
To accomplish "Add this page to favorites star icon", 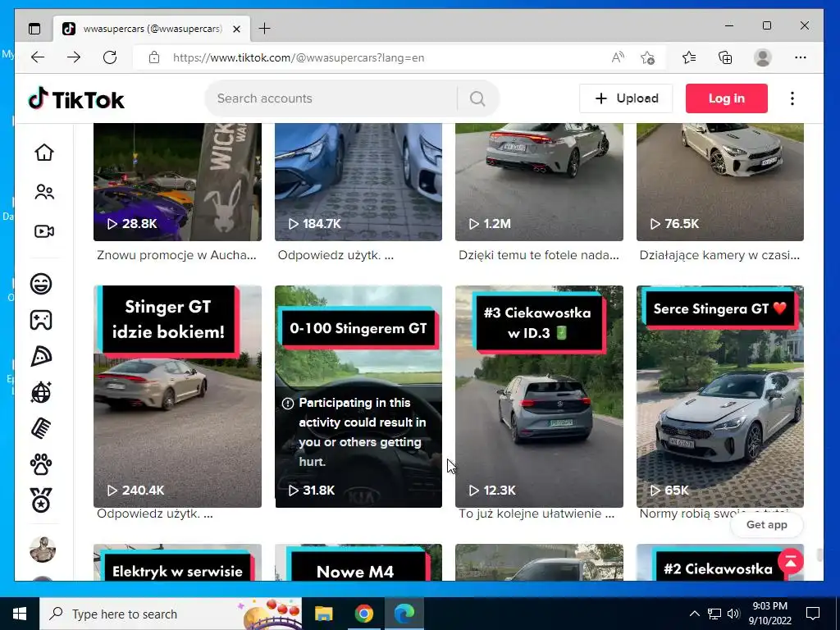I will click(x=648, y=57).
